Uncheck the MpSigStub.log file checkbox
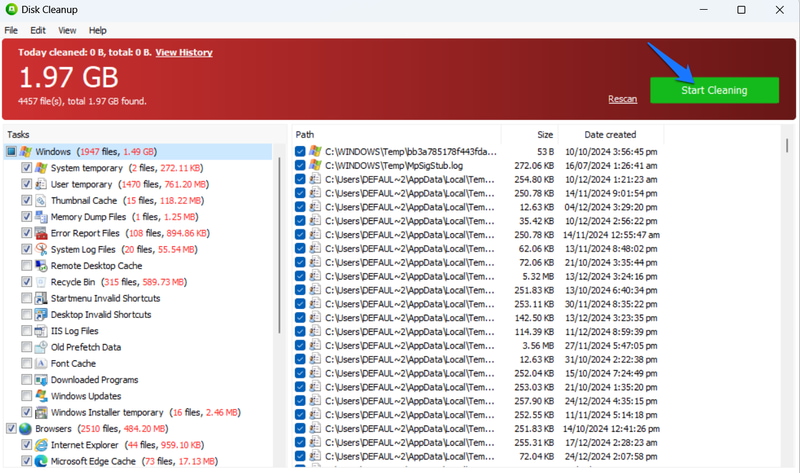This screenshot has width=800, height=473. click(300, 165)
